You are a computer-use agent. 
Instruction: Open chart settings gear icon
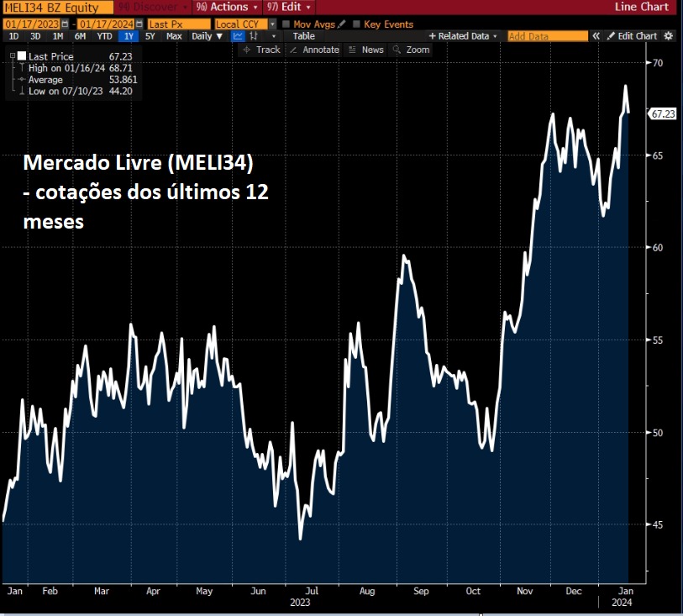point(668,36)
